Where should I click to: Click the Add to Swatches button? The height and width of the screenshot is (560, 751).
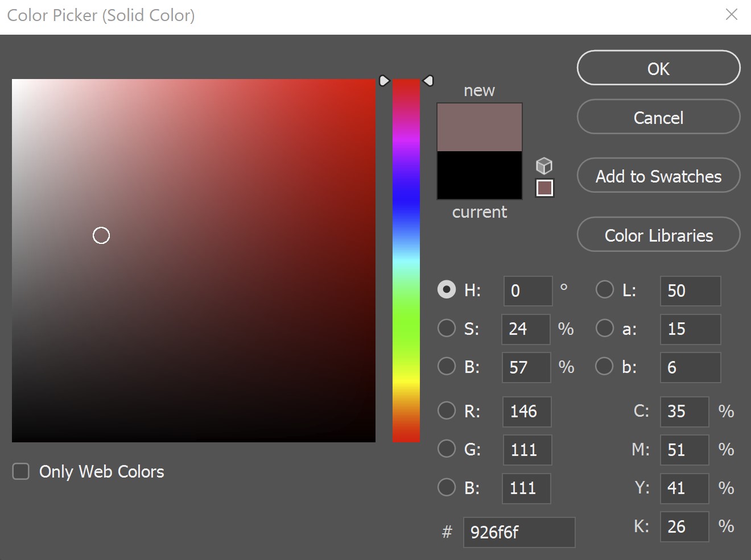[658, 176]
